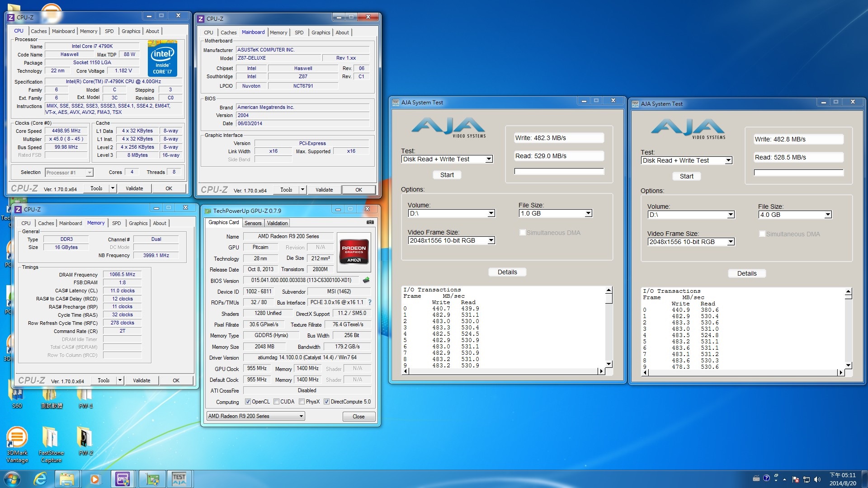Open the Windows Start menu orb
868x488 pixels.
click(x=12, y=479)
